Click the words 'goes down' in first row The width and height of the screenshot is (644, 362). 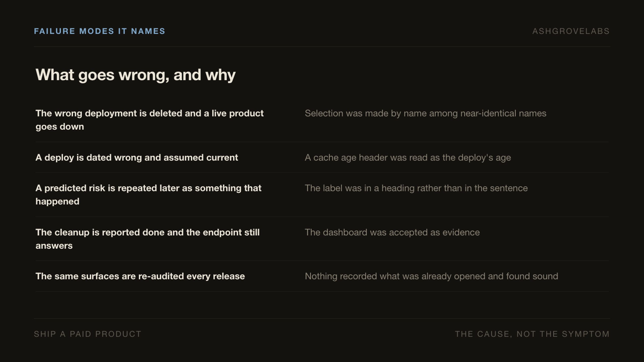tap(60, 127)
